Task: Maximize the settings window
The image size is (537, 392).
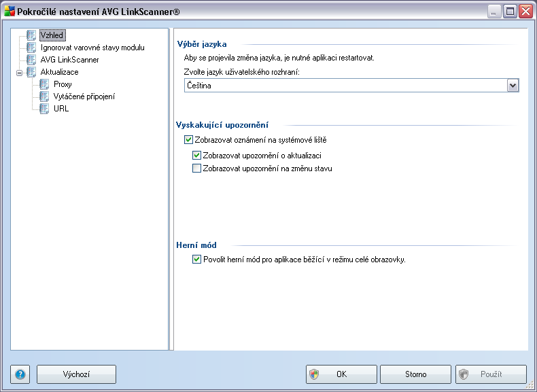Action: (510, 12)
